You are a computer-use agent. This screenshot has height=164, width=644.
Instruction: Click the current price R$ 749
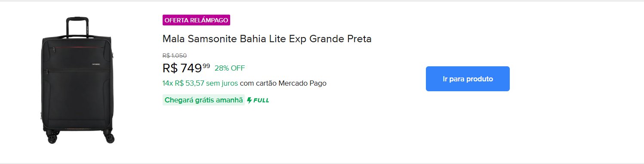(182, 68)
